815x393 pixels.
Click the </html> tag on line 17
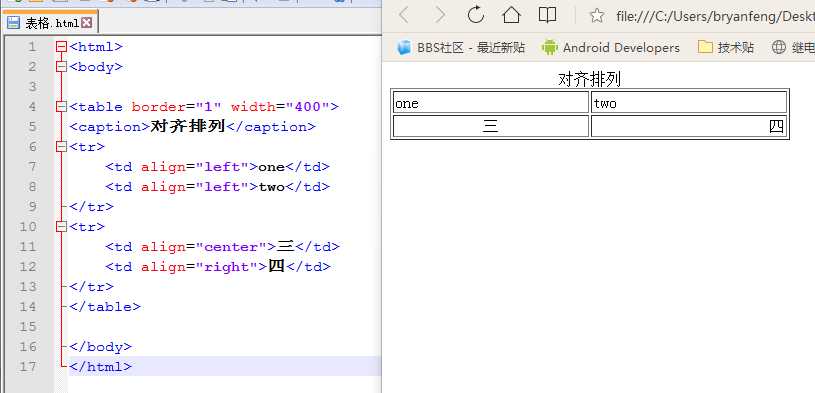point(100,366)
